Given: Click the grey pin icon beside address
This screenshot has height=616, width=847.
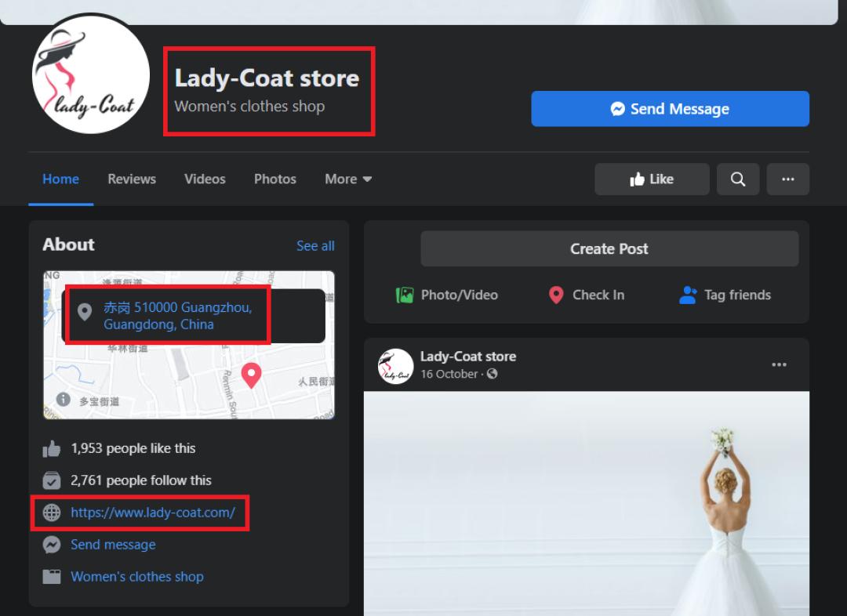Looking at the screenshot, I should point(84,311).
